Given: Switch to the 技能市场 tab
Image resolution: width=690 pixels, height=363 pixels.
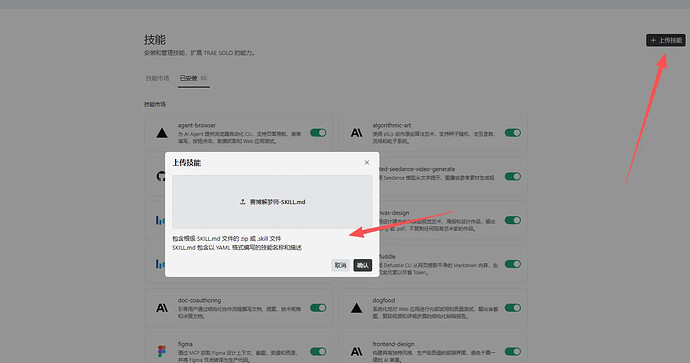Looking at the screenshot, I should (x=158, y=78).
